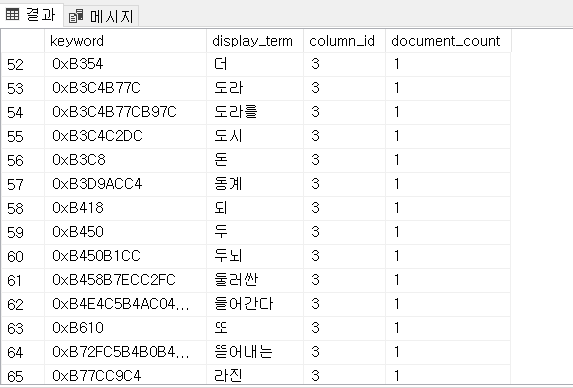Click keyword cell 0xB4E4C5B4AC04...

coord(125,304)
